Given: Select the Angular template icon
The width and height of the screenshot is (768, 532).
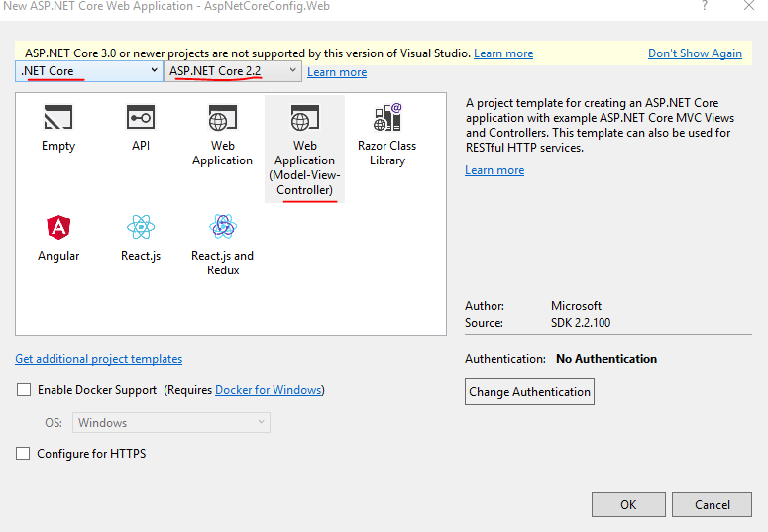Looking at the screenshot, I should click(58, 227).
